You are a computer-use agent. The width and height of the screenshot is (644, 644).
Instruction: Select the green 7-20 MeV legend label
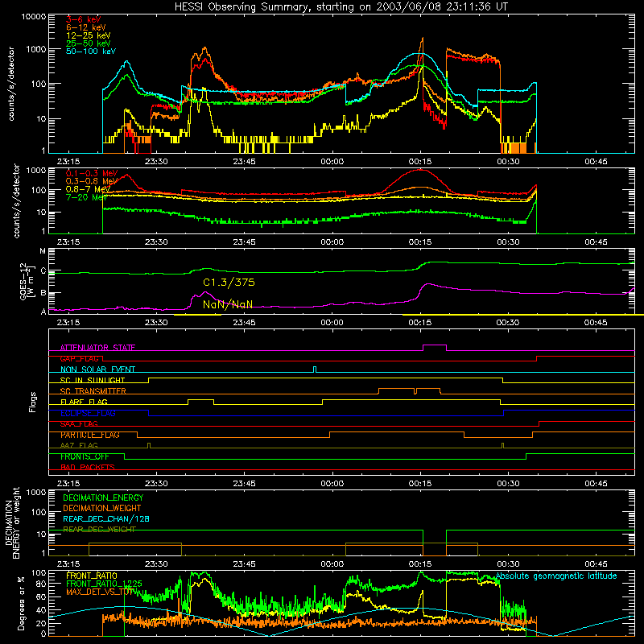click(x=86, y=197)
